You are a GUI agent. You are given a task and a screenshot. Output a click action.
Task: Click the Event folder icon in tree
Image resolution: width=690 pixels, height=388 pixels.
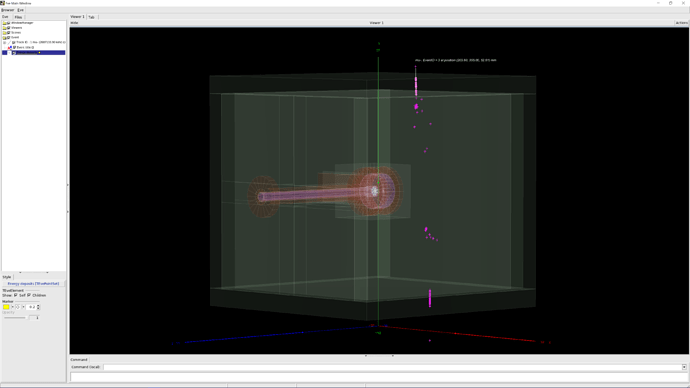pyautogui.click(x=4, y=37)
